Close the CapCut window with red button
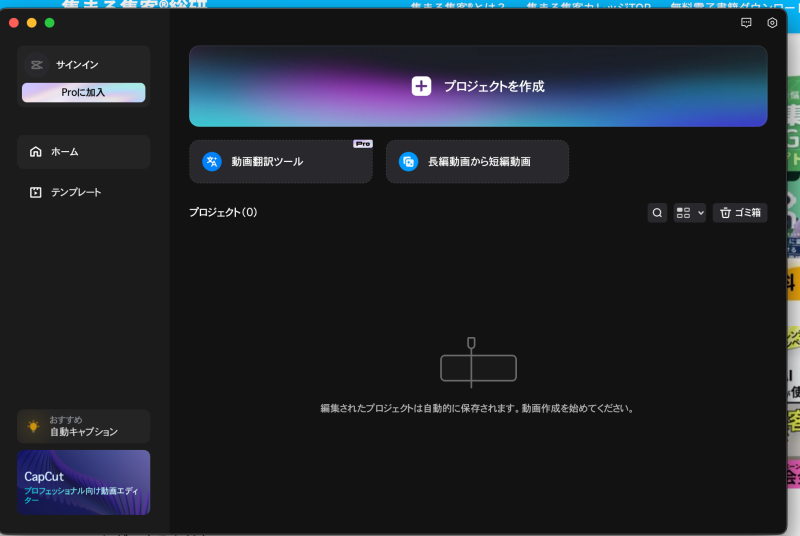This screenshot has height=536, width=800. click(x=14, y=22)
